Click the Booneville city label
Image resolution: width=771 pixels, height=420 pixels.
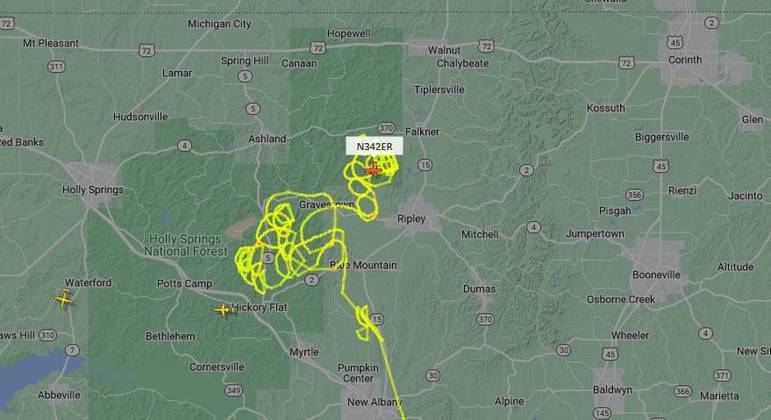click(x=656, y=274)
